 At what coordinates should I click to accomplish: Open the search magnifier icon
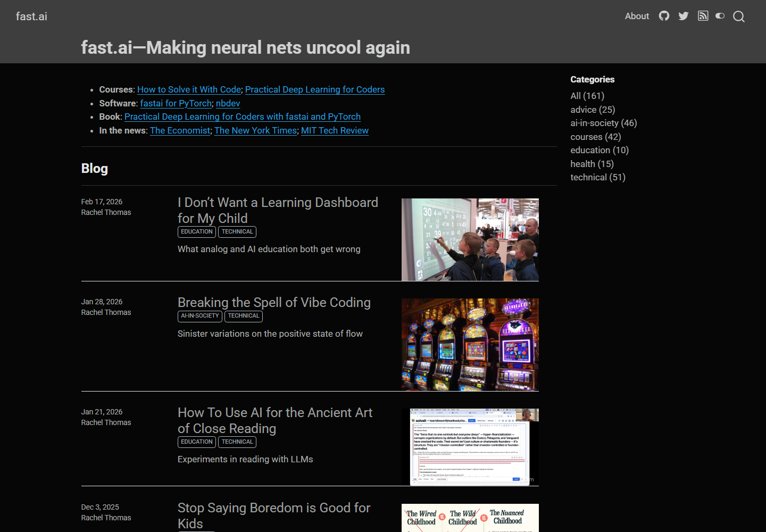(739, 16)
